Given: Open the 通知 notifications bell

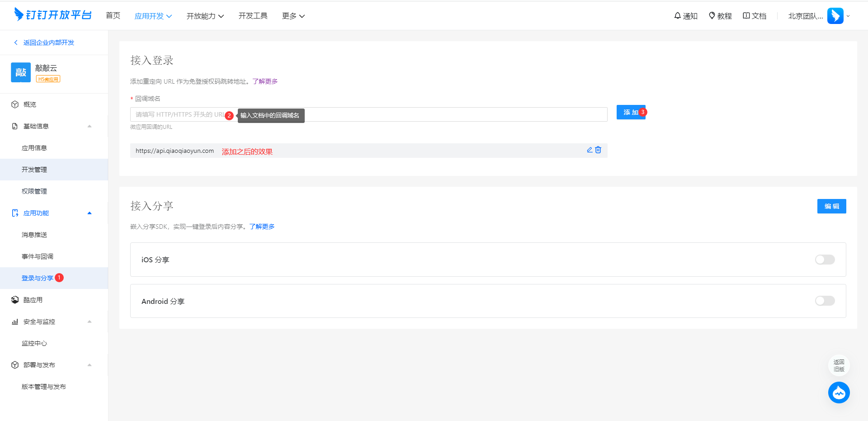Looking at the screenshot, I should tap(685, 16).
